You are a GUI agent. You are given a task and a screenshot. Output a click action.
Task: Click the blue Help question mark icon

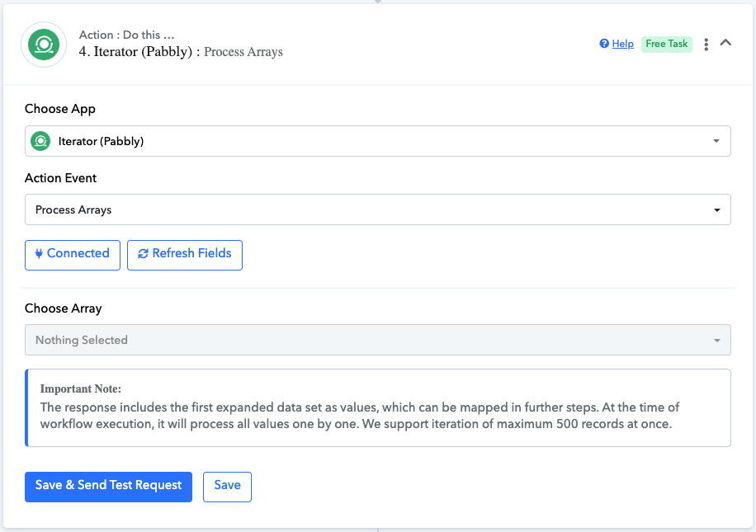click(603, 44)
